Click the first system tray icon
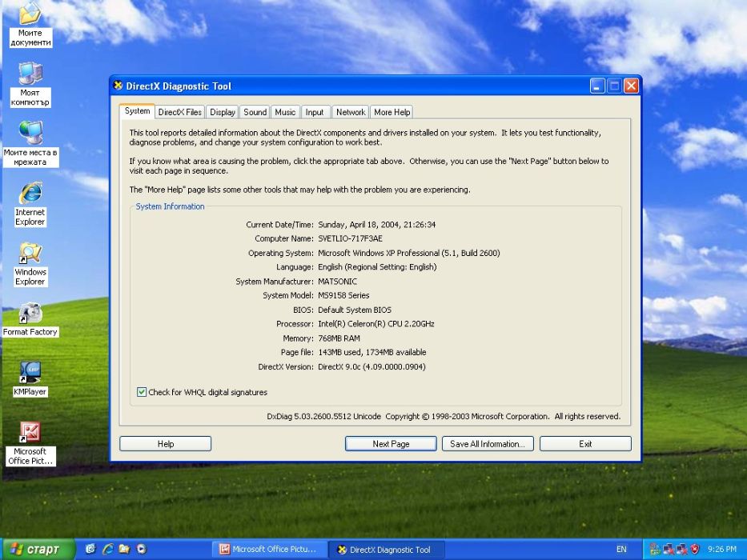 click(655, 549)
